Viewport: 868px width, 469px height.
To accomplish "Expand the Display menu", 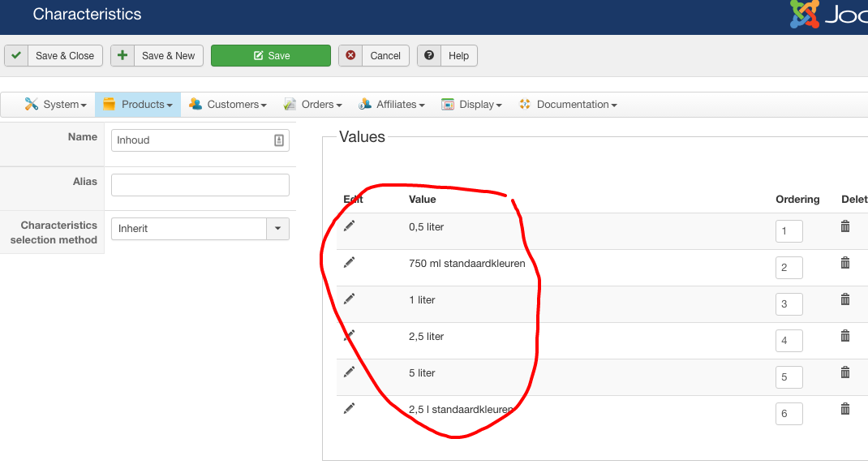I will [471, 104].
